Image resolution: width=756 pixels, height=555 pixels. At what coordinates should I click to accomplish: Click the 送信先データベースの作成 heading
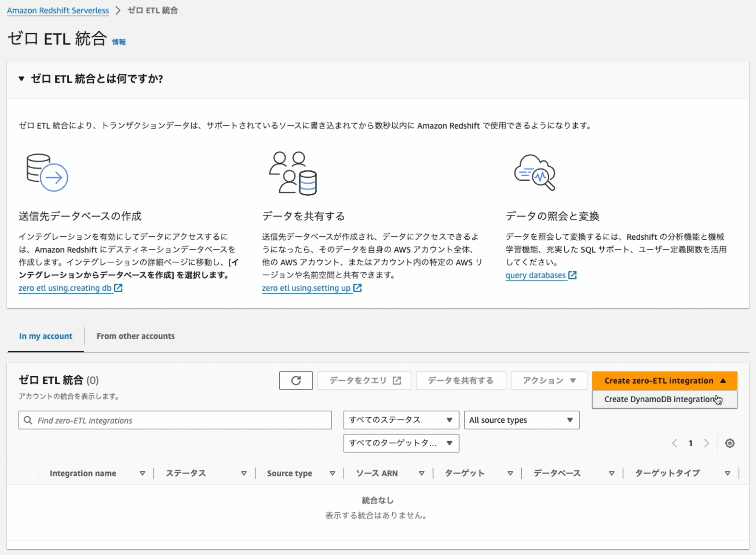point(80,216)
